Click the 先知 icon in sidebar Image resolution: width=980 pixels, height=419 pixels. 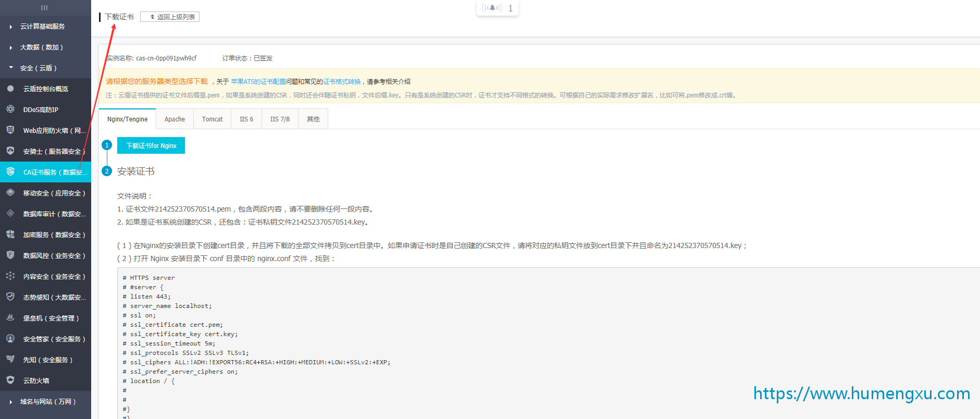click(x=10, y=360)
